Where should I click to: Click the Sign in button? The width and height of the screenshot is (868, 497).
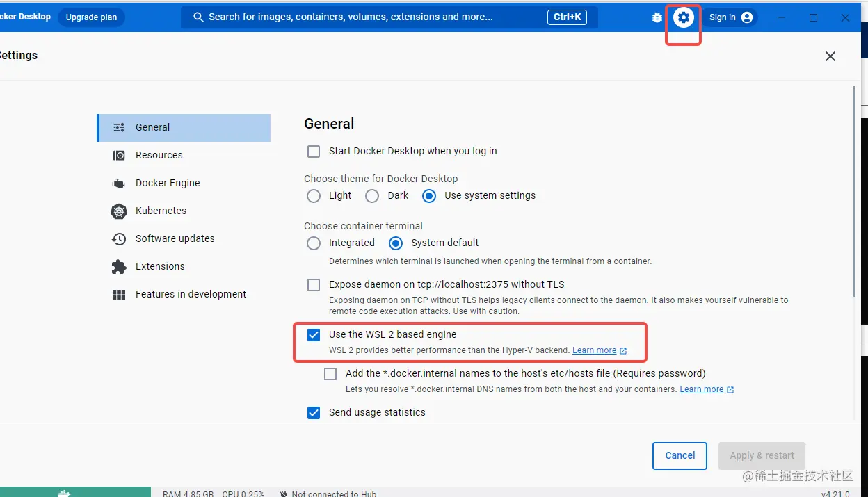[730, 17]
